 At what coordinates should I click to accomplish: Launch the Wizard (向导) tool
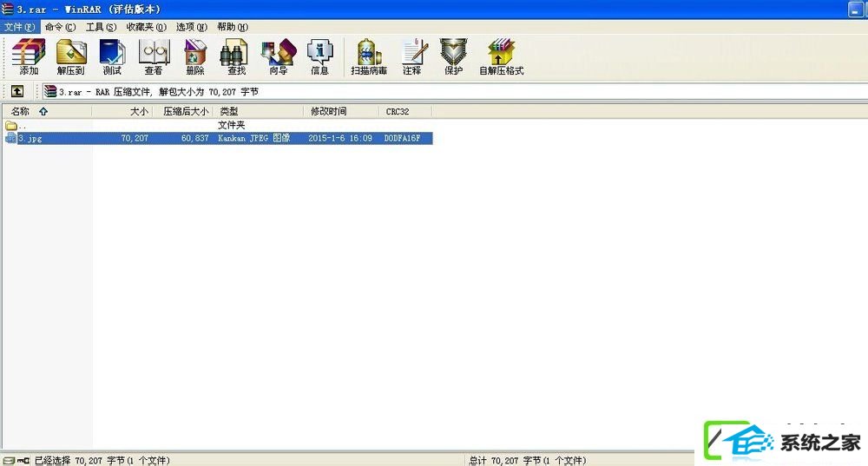tap(279, 56)
